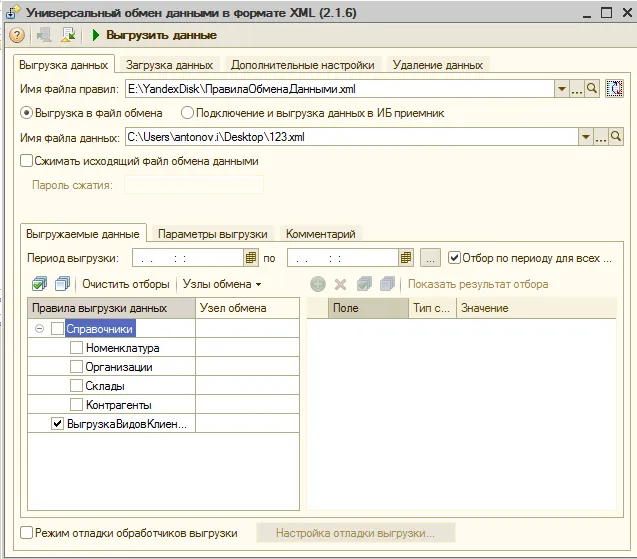637x559 pixels.
Task: Check the Справочники group checkbox
Action: click(57, 329)
